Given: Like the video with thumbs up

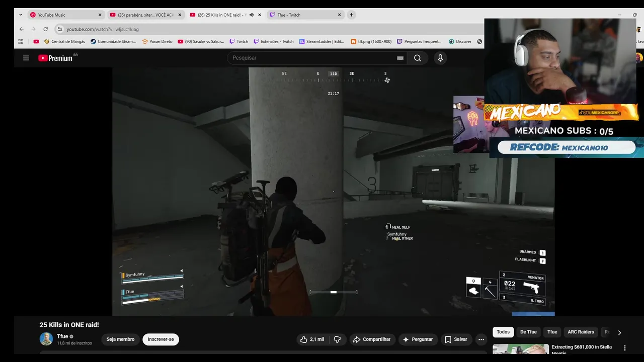Looking at the screenshot, I should pos(312,339).
